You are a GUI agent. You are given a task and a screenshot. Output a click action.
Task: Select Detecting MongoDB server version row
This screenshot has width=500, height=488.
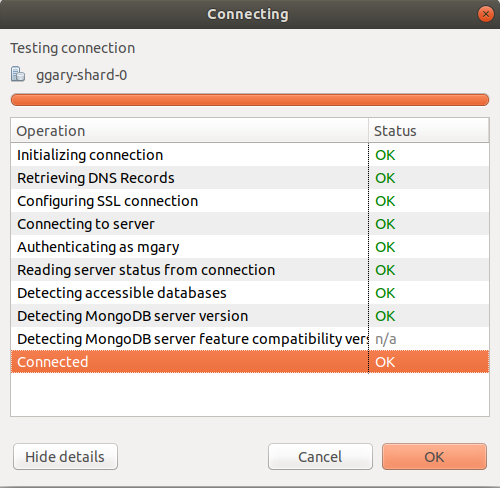click(x=250, y=316)
